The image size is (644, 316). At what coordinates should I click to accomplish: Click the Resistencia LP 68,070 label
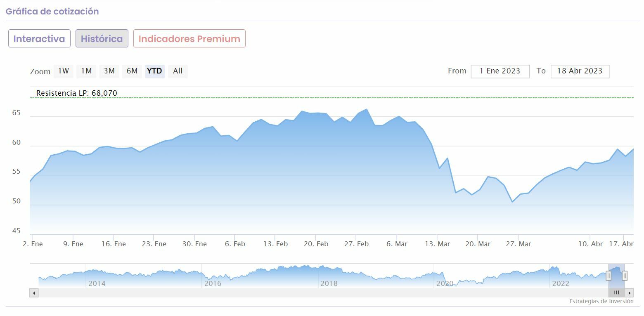(x=77, y=93)
